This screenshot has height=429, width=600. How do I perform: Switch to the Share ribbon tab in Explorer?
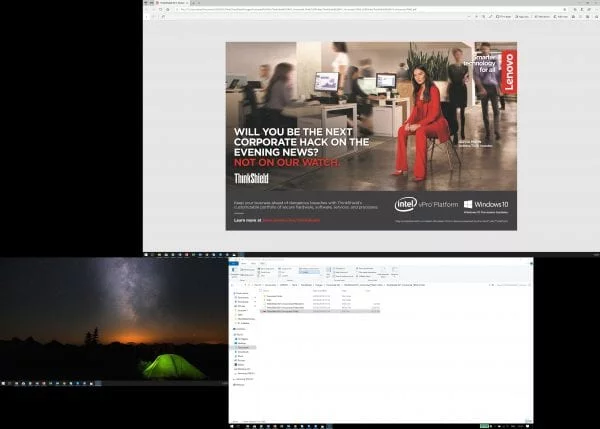coord(253,264)
